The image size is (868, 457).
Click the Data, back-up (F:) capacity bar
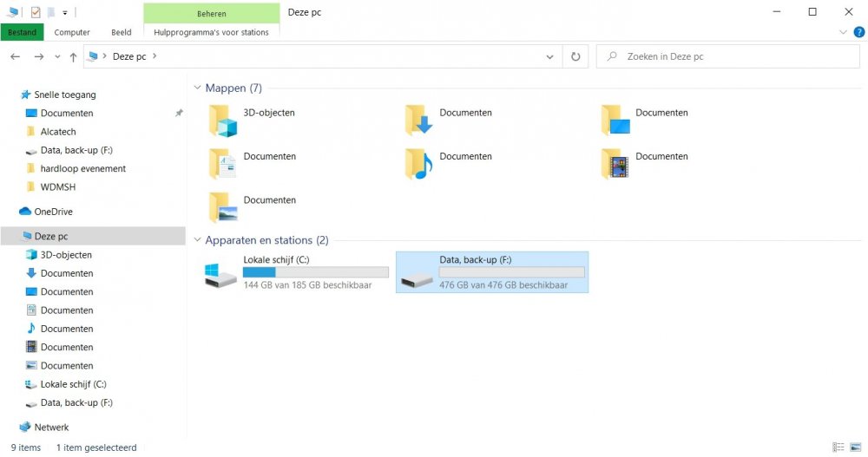click(x=511, y=272)
